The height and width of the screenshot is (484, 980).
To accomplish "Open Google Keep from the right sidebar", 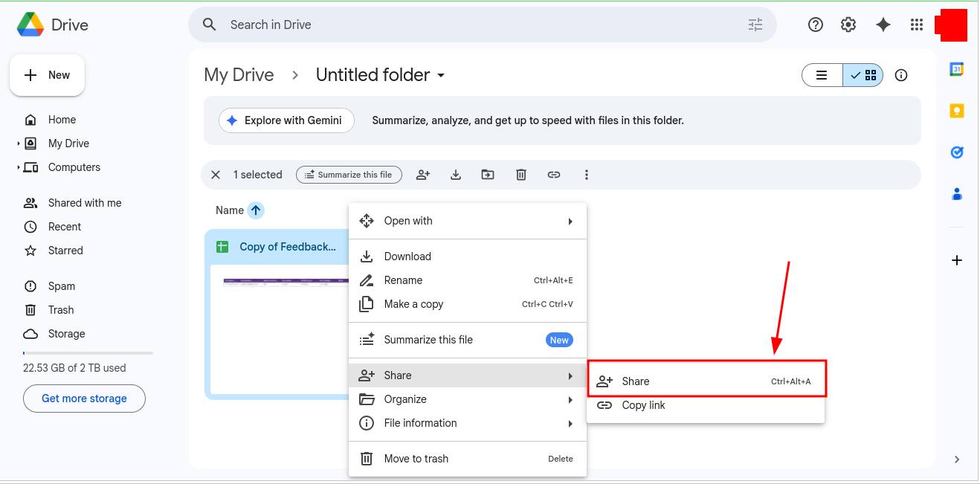I will (x=956, y=110).
